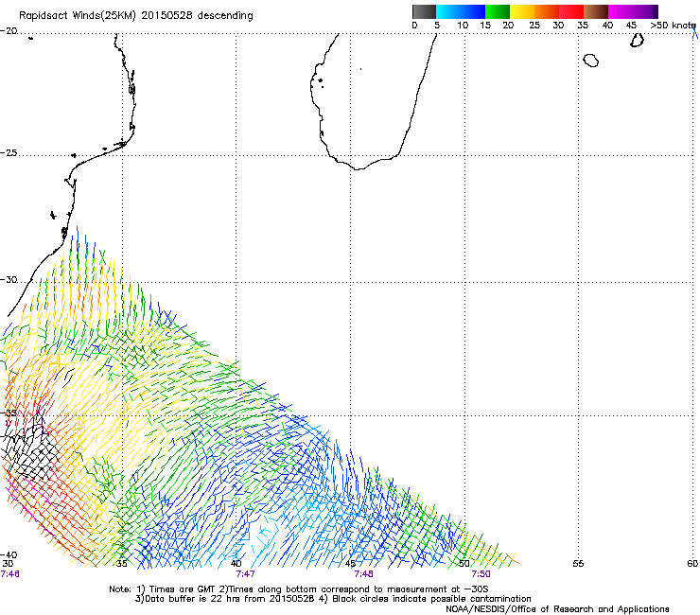Select the orange 25–30 knots legend swatch
This screenshot has width=700, height=615.
coord(547,11)
